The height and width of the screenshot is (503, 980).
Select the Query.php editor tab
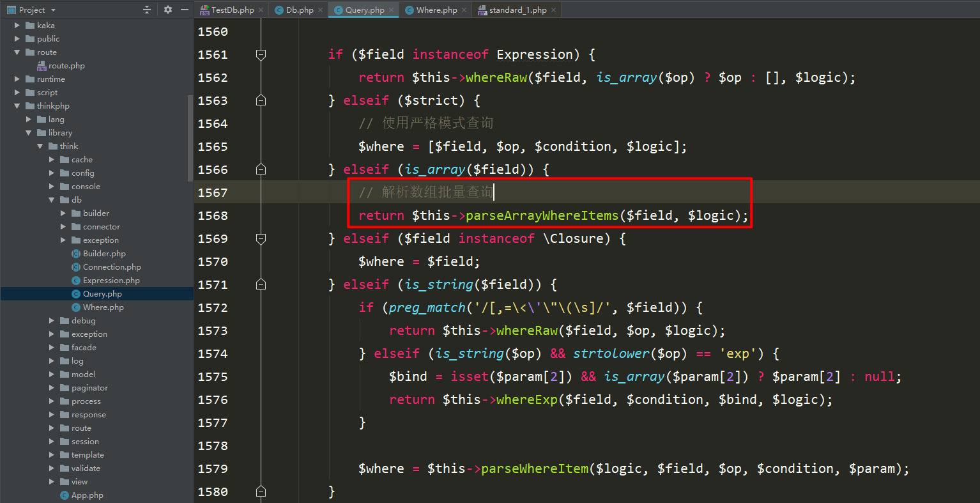click(x=365, y=10)
